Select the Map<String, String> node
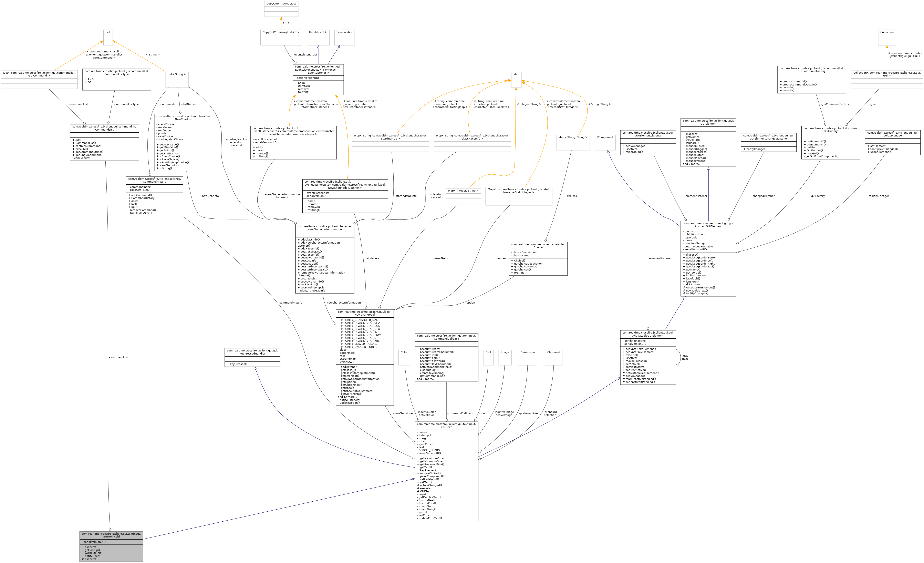The image size is (924, 563). [x=573, y=143]
